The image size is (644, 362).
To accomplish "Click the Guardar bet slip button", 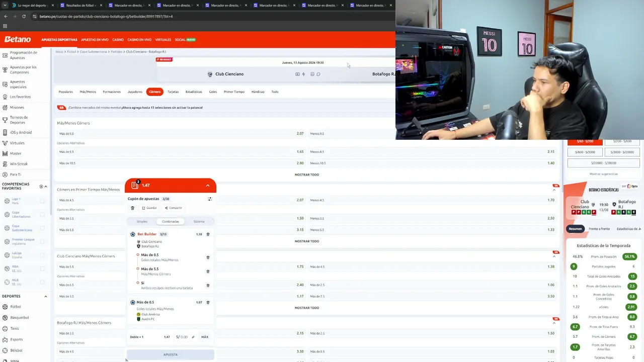I will 149,208.
